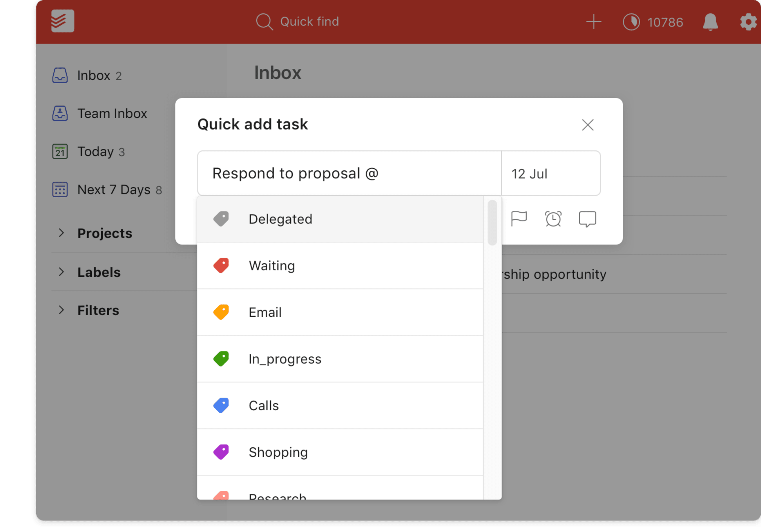
Task: Open notifications bell icon
Action: pyautogui.click(x=710, y=22)
